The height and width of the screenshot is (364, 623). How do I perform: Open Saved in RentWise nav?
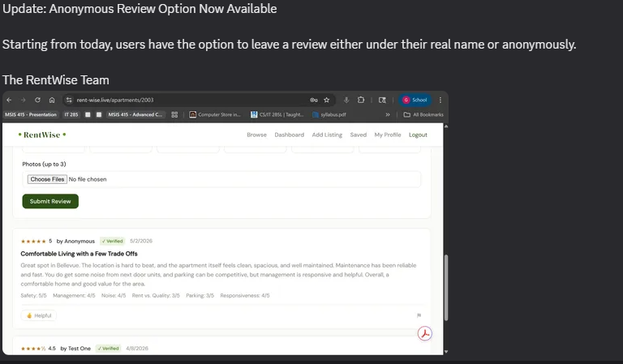click(359, 135)
